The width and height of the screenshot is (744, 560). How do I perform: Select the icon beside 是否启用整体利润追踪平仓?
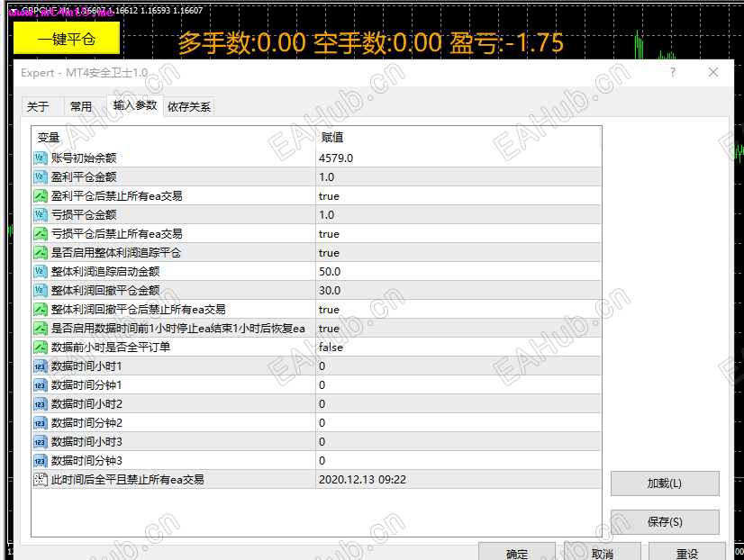pyautogui.click(x=41, y=252)
